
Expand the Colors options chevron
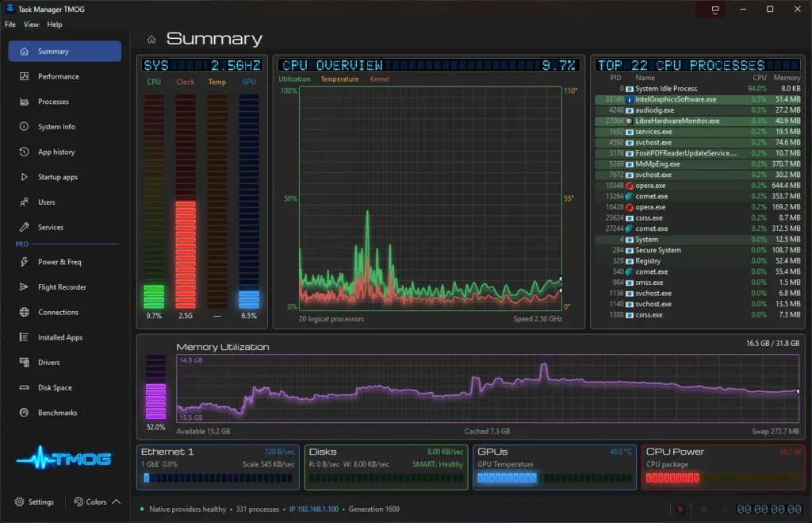click(117, 502)
